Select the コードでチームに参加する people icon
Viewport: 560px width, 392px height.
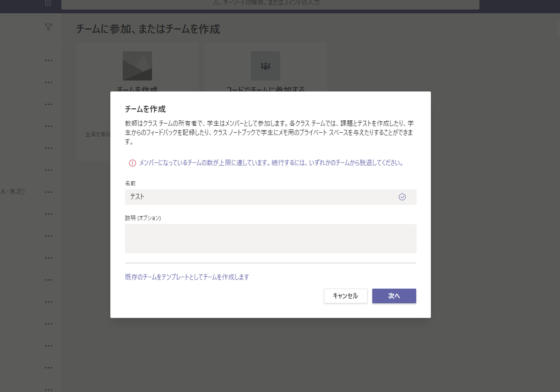pyautogui.click(x=266, y=66)
